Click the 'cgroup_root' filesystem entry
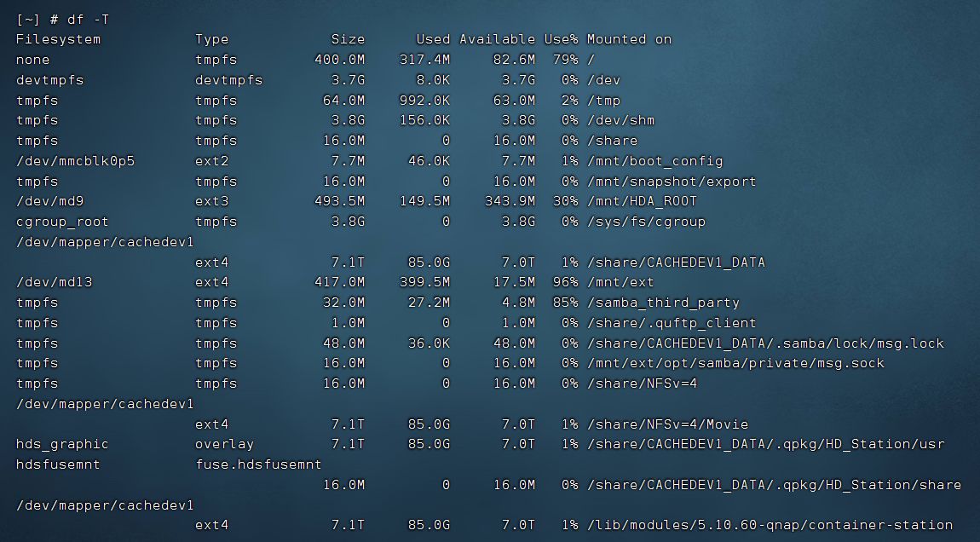This screenshot has width=980, height=542. click(62, 222)
